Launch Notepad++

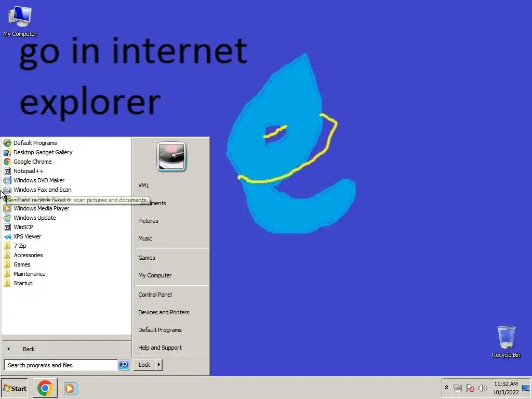pyautogui.click(x=66, y=171)
